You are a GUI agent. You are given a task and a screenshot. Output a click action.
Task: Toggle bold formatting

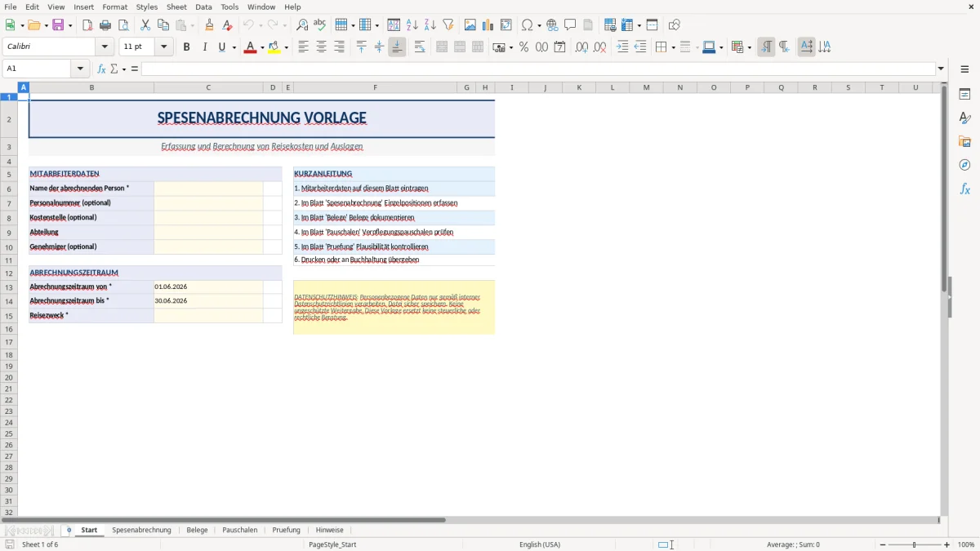186,47
